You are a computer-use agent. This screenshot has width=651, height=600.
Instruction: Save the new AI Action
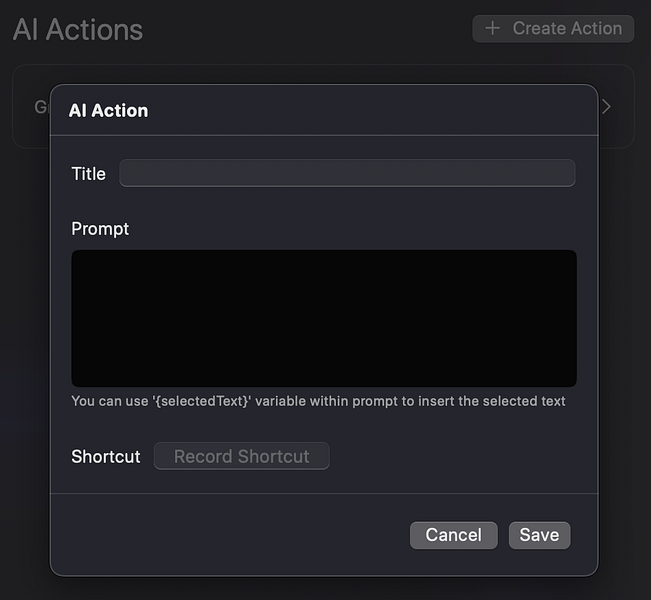[x=539, y=535]
